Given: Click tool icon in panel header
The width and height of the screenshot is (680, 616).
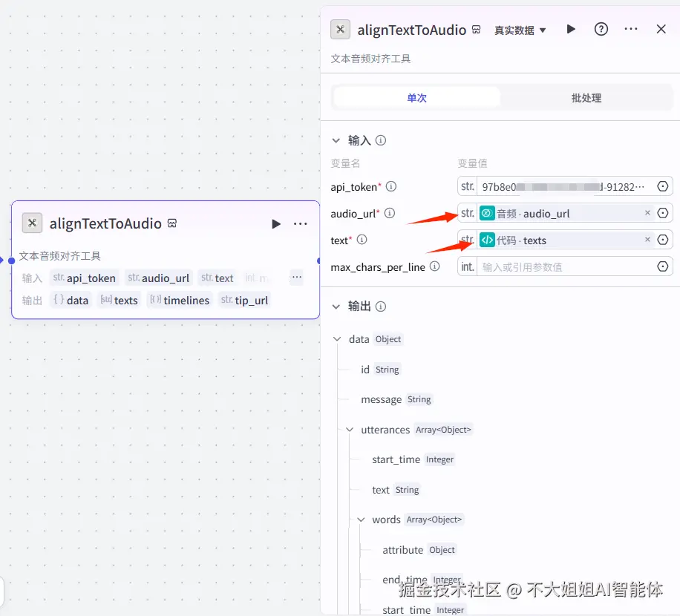Looking at the screenshot, I should pos(341,30).
